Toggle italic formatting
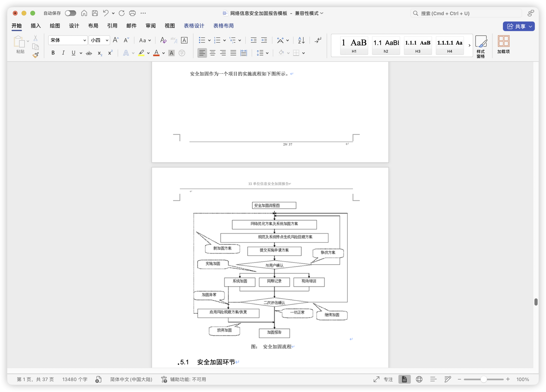The height and width of the screenshot is (392, 546). tap(63, 53)
